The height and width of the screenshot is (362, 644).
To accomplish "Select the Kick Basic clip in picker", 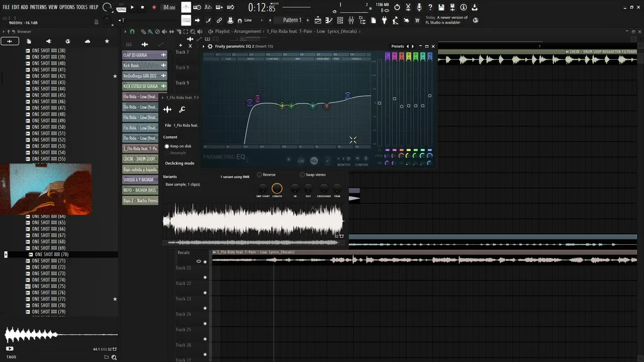I will point(145,65).
